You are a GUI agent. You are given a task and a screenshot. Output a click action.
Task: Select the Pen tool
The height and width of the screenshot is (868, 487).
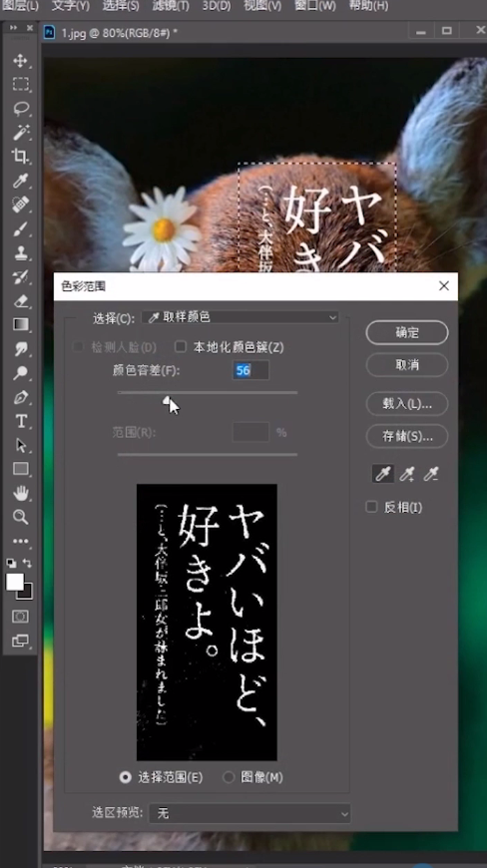point(21,397)
